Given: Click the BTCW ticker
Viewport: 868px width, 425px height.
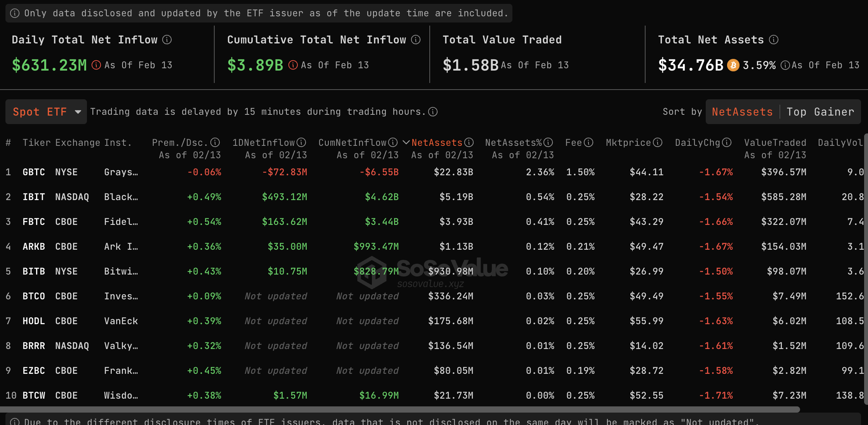Looking at the screenshot, I should point(34,395).
